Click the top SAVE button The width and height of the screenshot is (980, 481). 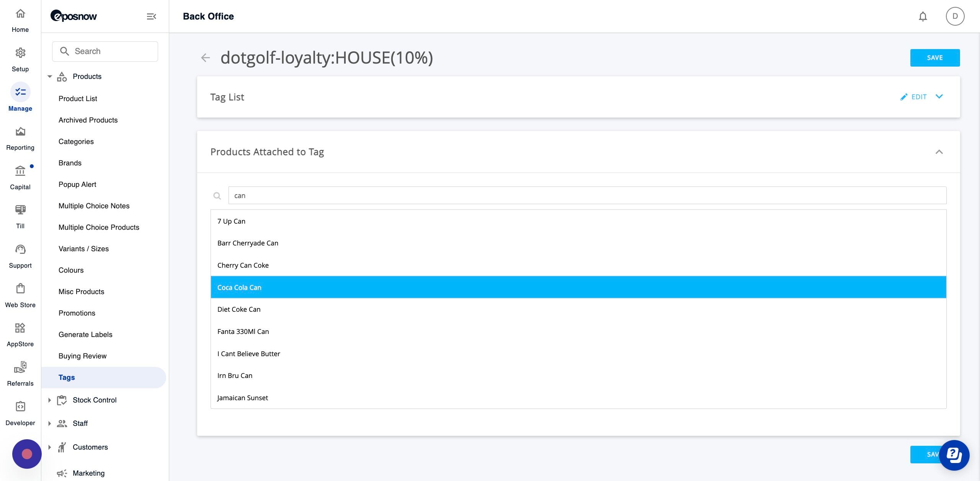(935, 58)
